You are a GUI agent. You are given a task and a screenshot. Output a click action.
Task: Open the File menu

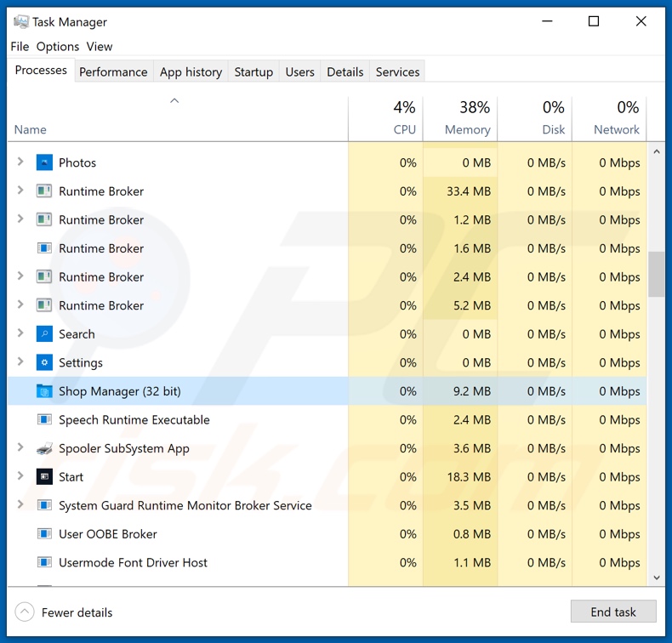(20, 46)
